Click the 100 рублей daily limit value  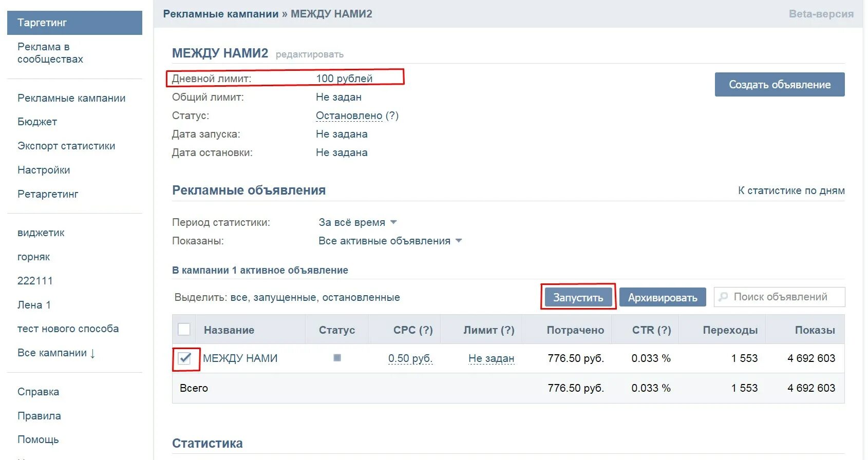344,79
